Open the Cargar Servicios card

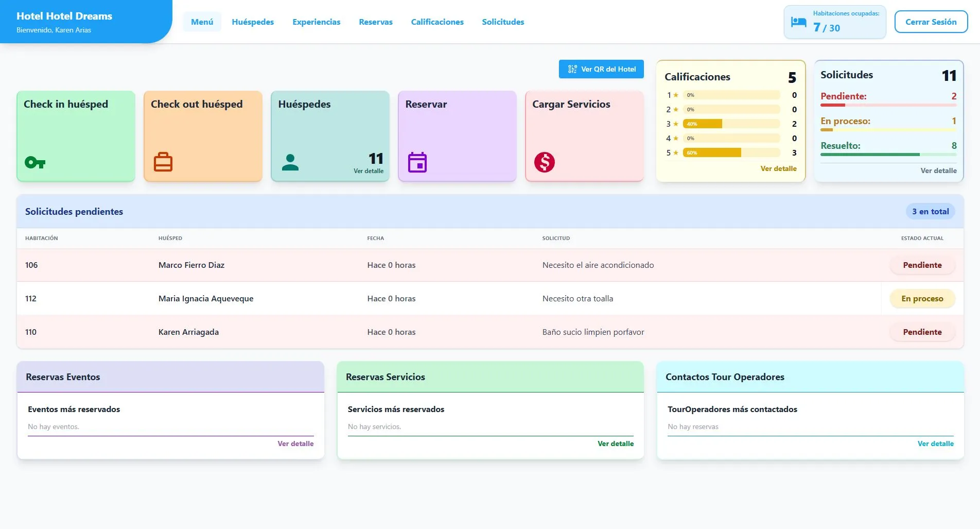click(x=584, y=136)
